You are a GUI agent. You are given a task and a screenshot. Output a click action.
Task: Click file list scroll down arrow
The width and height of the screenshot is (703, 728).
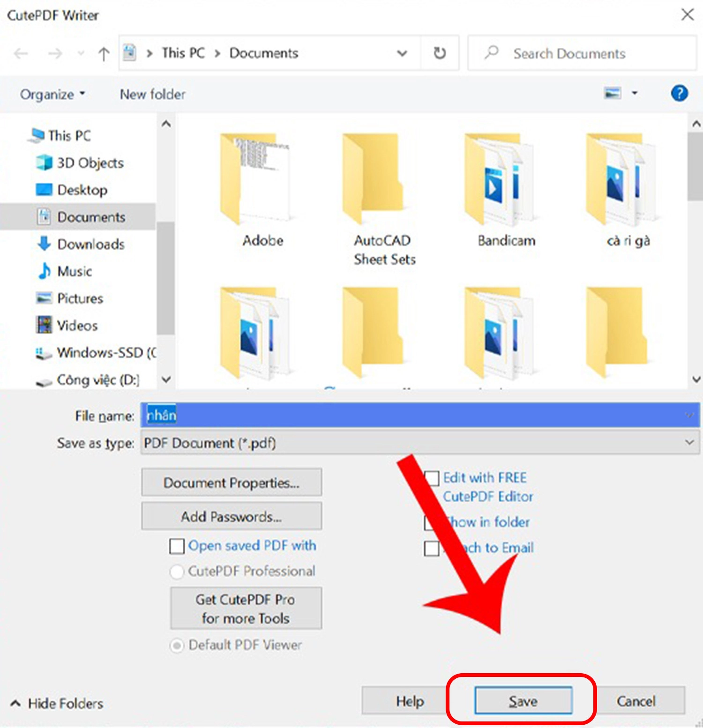(696, 379)
